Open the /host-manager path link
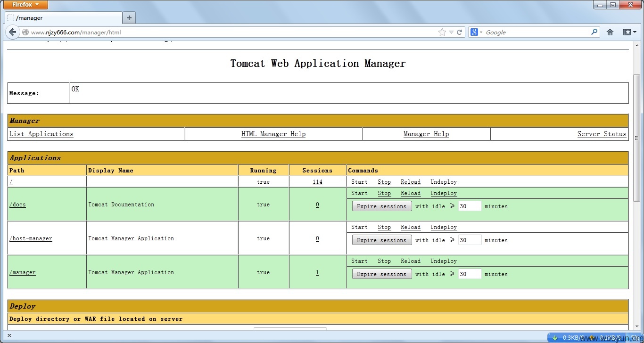The image size is (644, 343). 31,238
